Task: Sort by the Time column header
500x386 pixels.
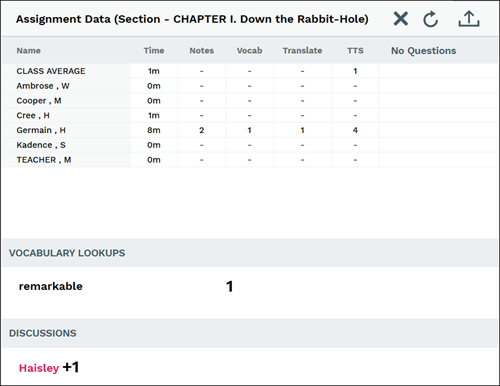Action: tap(154, 51)
